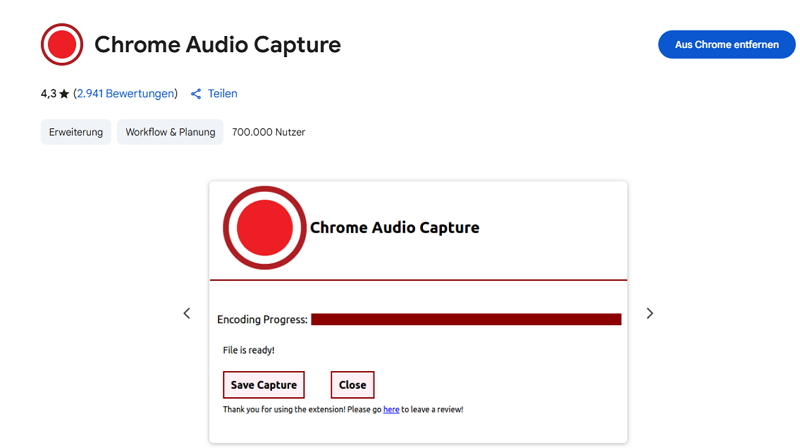Click the Chrome Audio Capture page title
Viewport: 800px width, 448px height.
pyautogui.click(x=217, y=45)
